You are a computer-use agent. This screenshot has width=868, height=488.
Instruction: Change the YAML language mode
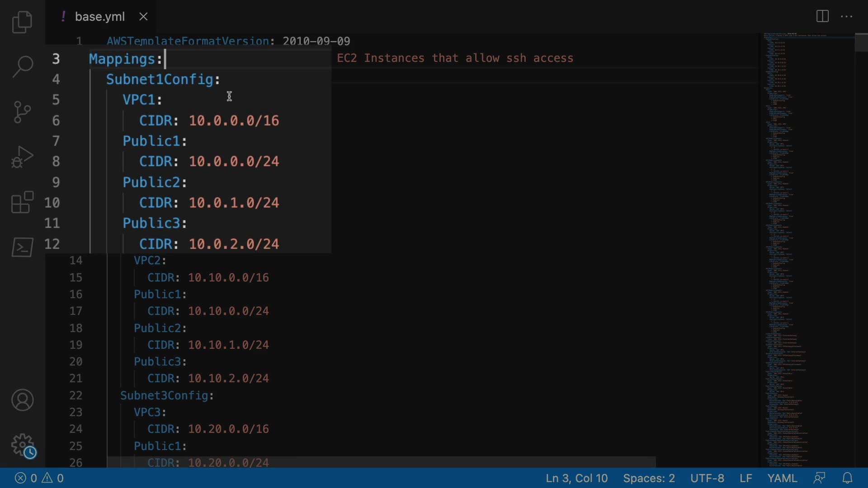782,478
